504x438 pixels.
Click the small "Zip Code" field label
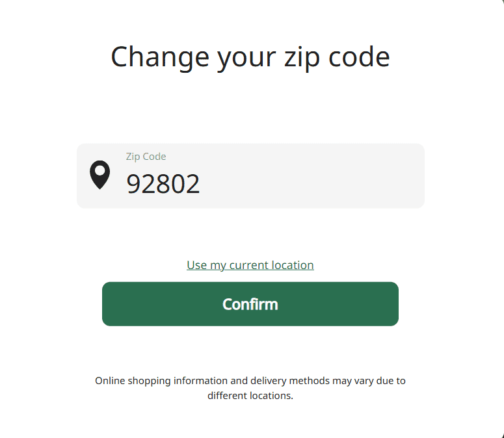tap(146, 157)
